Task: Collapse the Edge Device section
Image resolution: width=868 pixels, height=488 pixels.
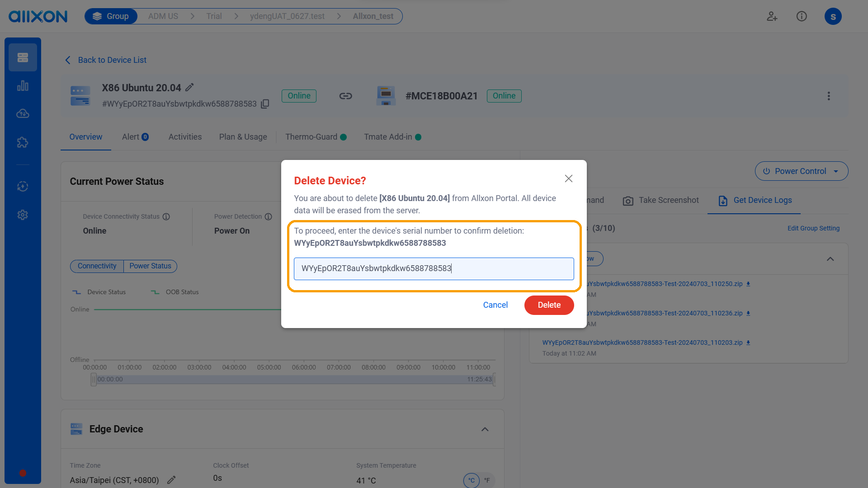Action: [485, 429]
